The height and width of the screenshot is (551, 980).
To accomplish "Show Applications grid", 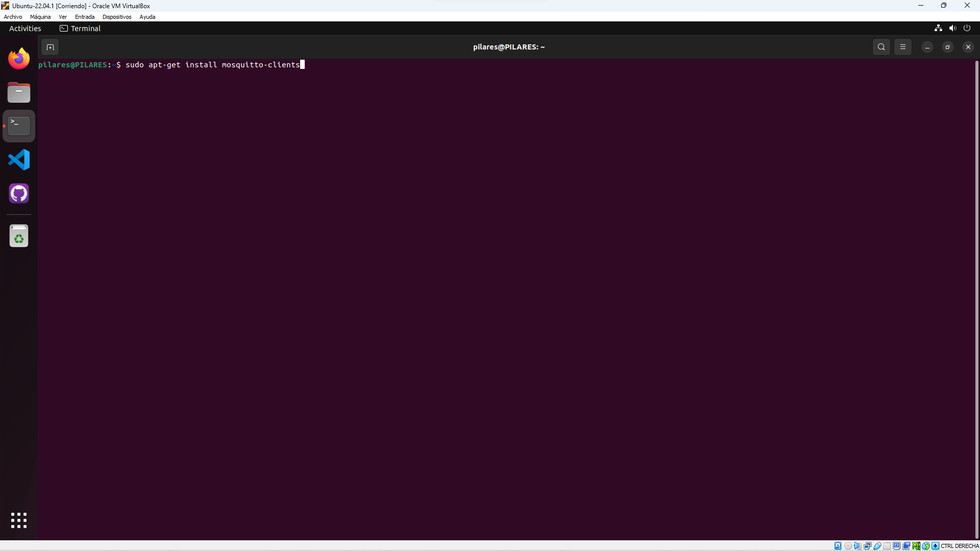I will 19,520.
